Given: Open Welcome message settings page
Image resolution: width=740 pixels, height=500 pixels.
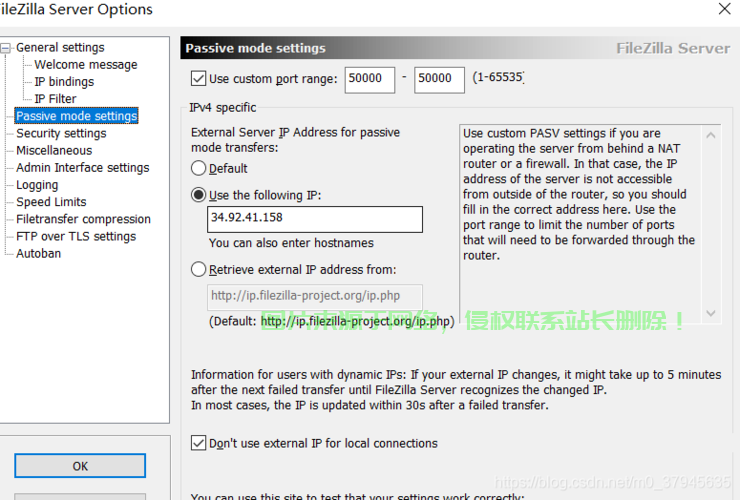Looking at the screenshot, I should tap(86, 65).
